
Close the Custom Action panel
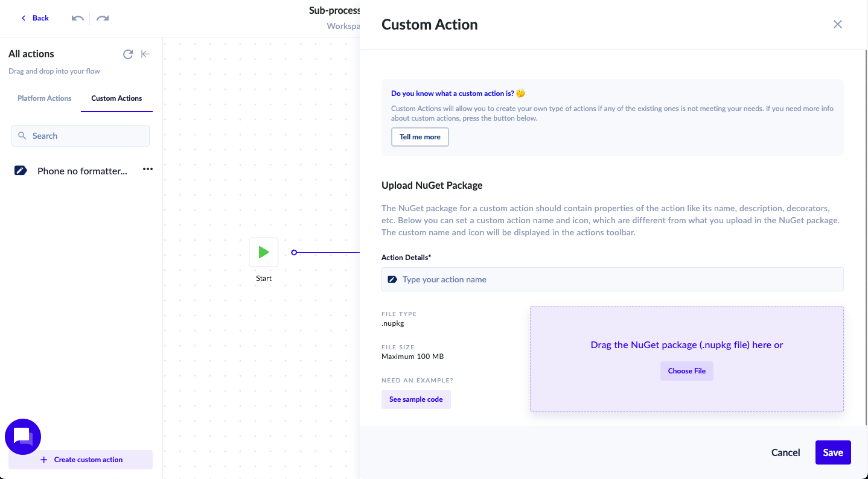coord(837,24)
